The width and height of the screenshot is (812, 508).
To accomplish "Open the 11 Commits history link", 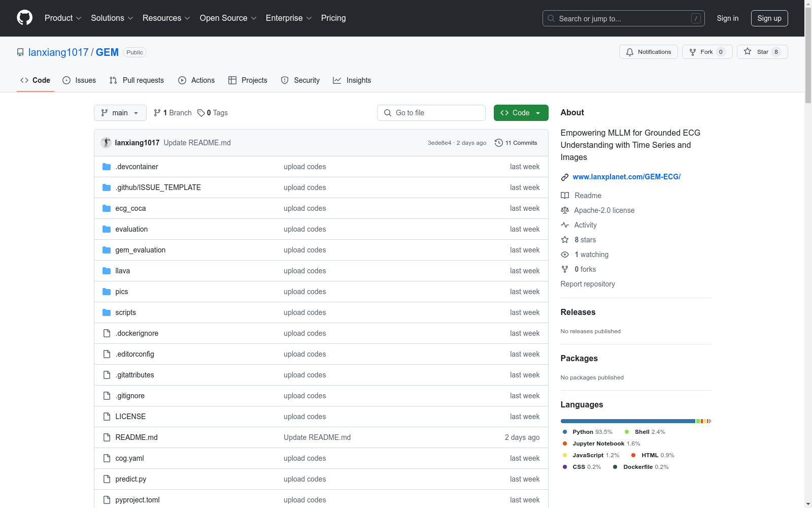I will [516, 143].
